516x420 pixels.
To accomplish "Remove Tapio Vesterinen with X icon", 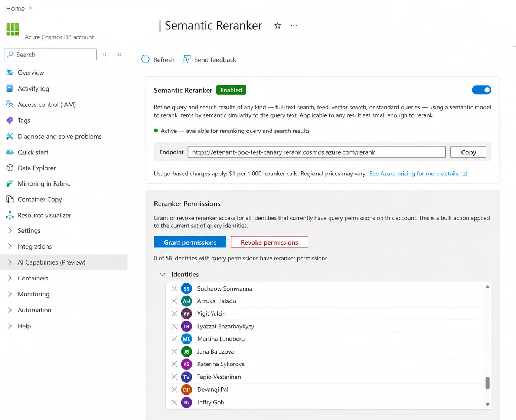I will pyautogui.click(x=174, y=377).
